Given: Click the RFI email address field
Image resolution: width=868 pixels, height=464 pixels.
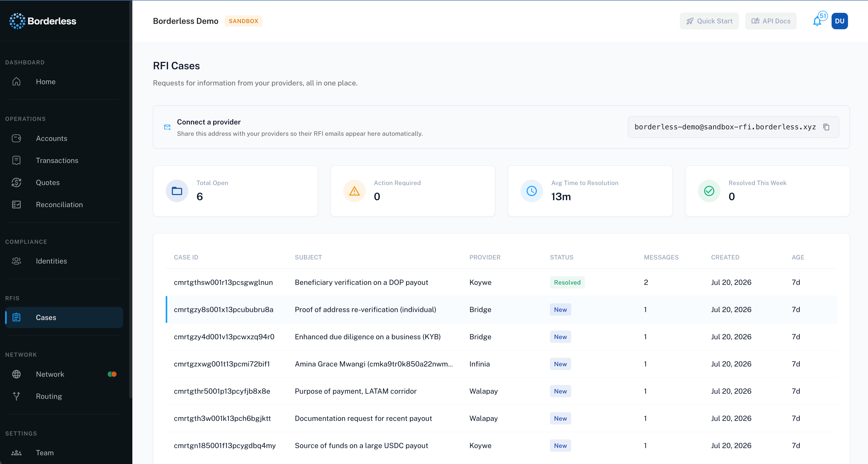Looking at the screenshot, I should [x=733, y=127].
